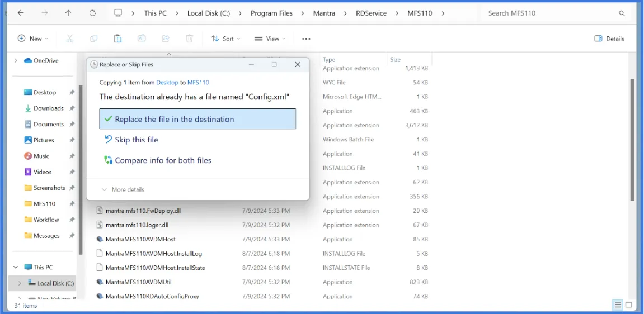Expand the OneDrive tree node
644x314 pixels.
[16, 61]
